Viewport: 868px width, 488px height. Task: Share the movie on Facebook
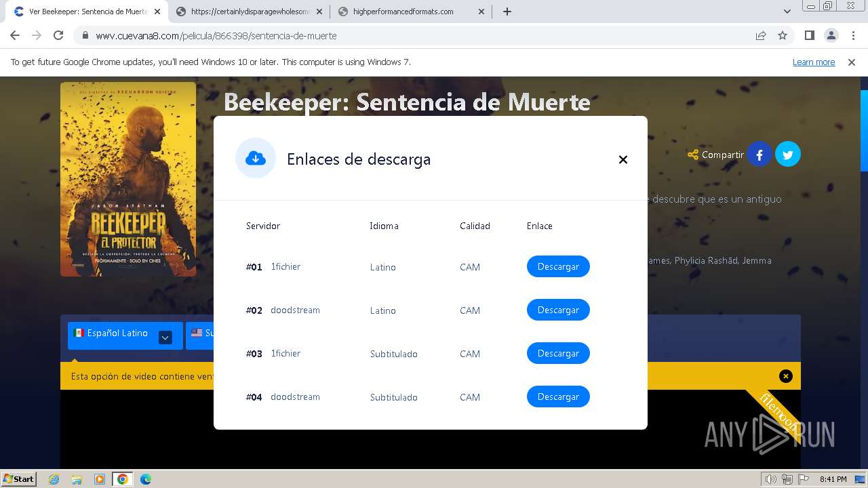tap(759, 155)
